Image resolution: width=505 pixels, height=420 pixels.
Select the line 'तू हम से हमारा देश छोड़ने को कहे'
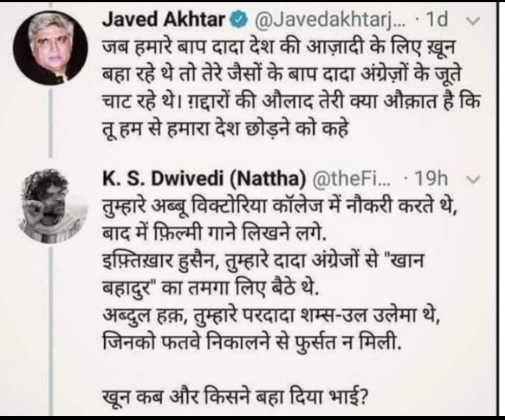tap(225, 129)
